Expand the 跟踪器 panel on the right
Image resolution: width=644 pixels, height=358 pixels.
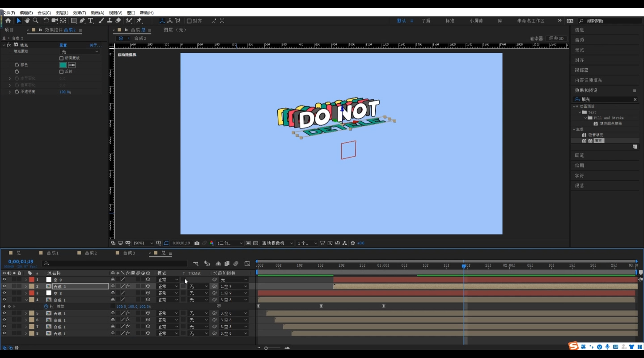click(x=581, y=70)
